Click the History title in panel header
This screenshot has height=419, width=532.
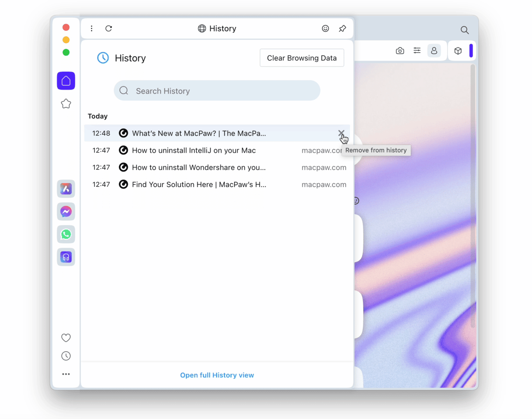pyautogui.click(x=223, y=28)
